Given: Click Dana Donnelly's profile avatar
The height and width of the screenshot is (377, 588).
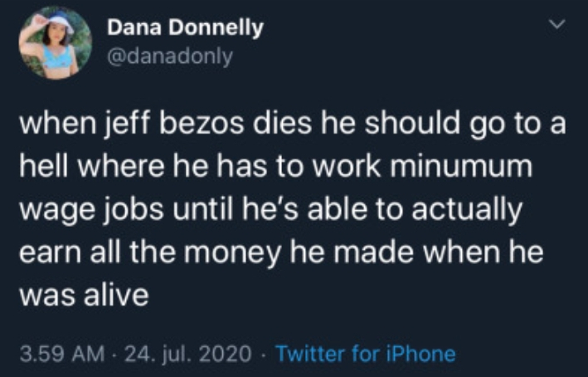Looking at the screenshot, I should [56, 43].
